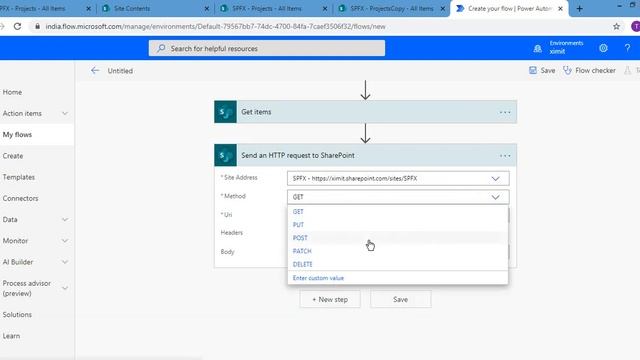
Task: Click the + New step button
Action: click(x=330, y=300)
